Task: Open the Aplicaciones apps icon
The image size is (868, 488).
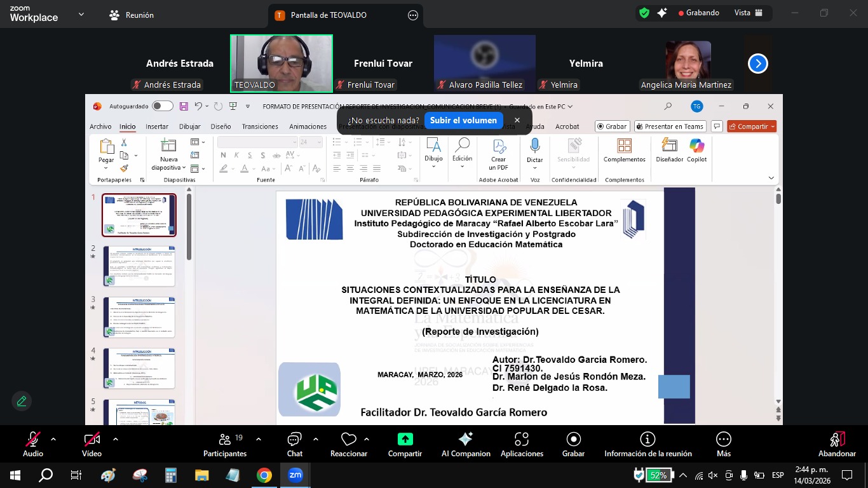Action: tap(522, 440)
